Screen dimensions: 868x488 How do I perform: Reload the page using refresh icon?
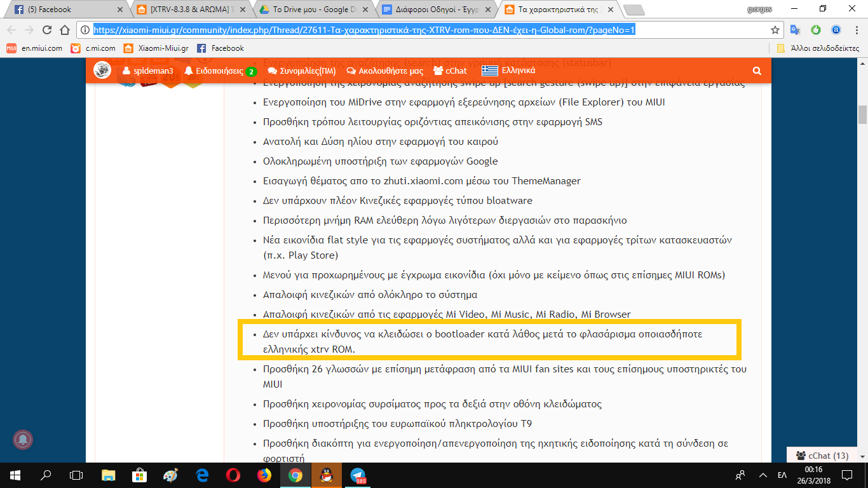[x=46, y=30]
